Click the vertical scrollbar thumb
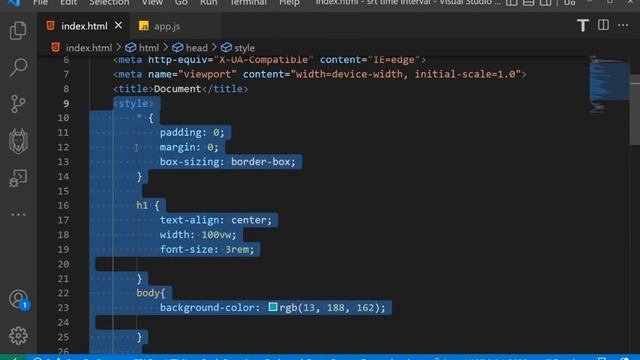This screenshot has width=640, height=360. pyautogui.click(x=635, y=109)
